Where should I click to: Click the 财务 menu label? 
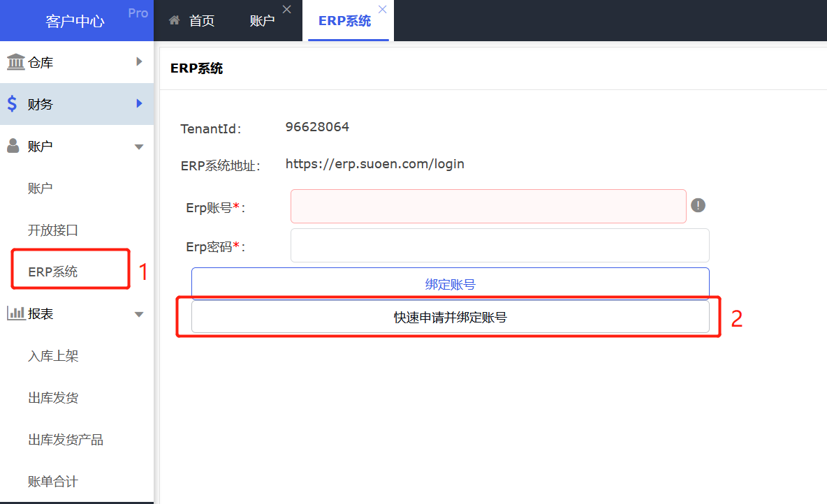41,104
